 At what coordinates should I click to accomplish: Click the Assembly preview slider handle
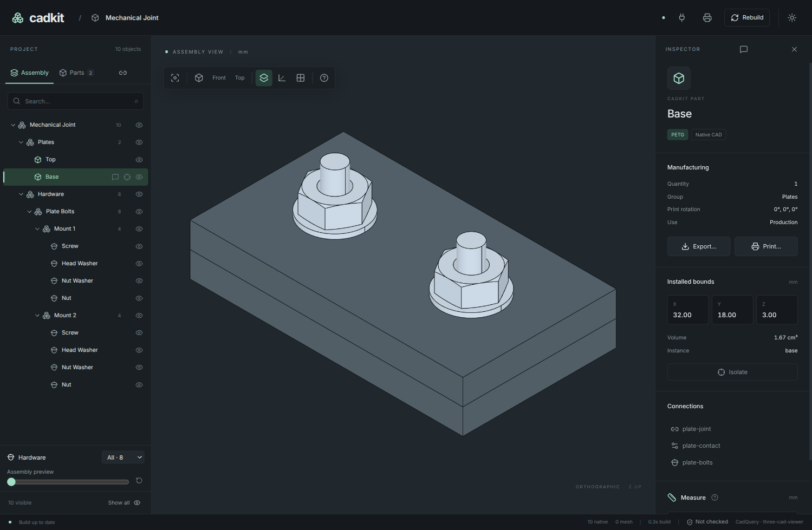(x=11, y=482)
